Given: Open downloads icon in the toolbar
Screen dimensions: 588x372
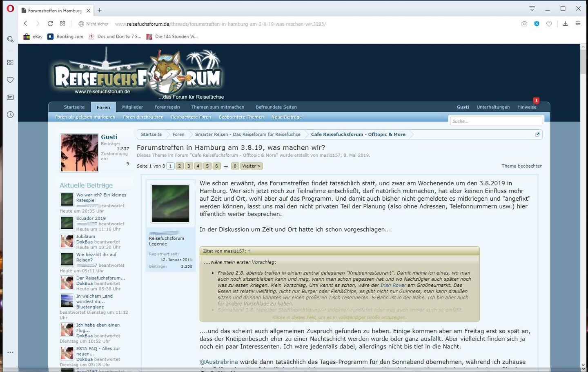Looking at the screenshot, I should [565, 24].
